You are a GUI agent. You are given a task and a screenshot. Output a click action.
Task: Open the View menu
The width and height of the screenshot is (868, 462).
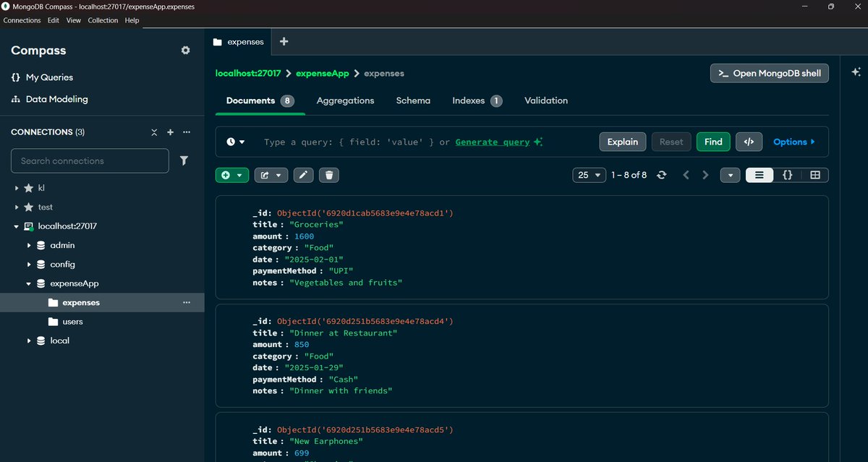(x=74, y=20)
